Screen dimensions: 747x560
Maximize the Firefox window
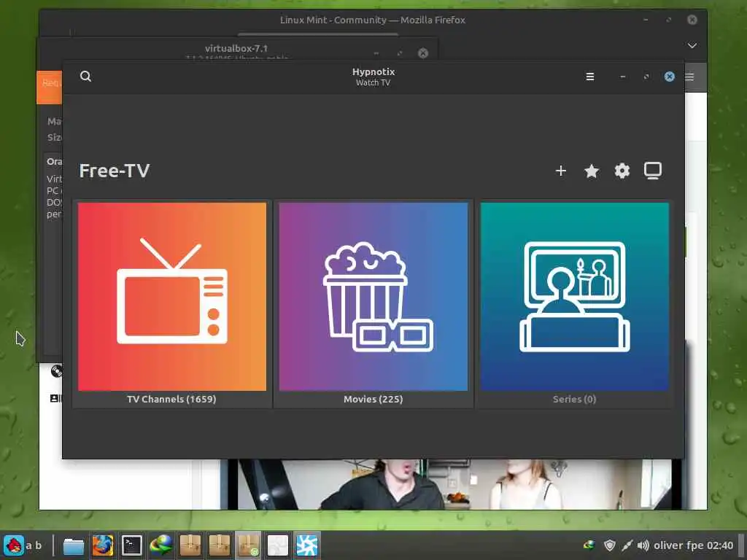[669, 20]
